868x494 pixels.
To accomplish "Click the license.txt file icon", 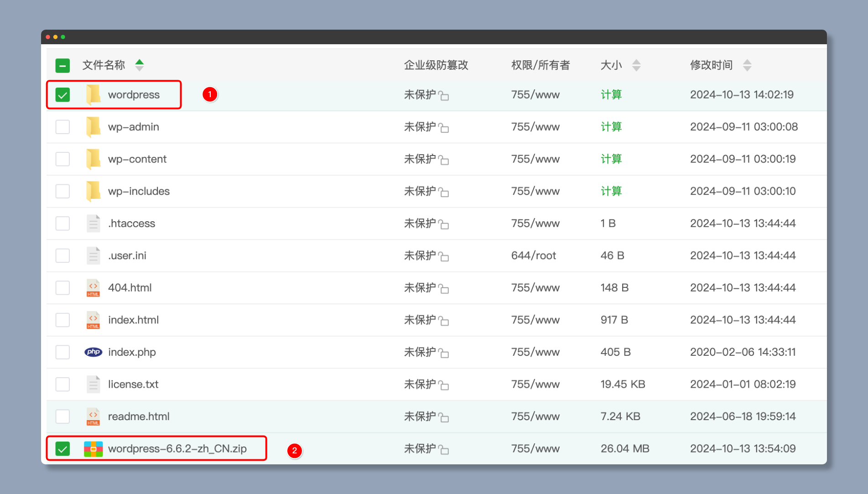I will (x=93, y=384).
